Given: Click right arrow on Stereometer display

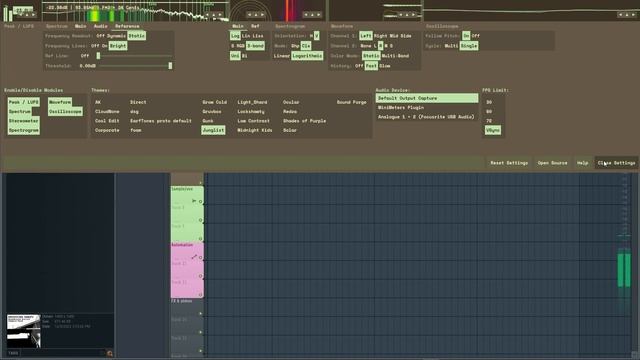Looking at the screenshot, I should point(262,15).
